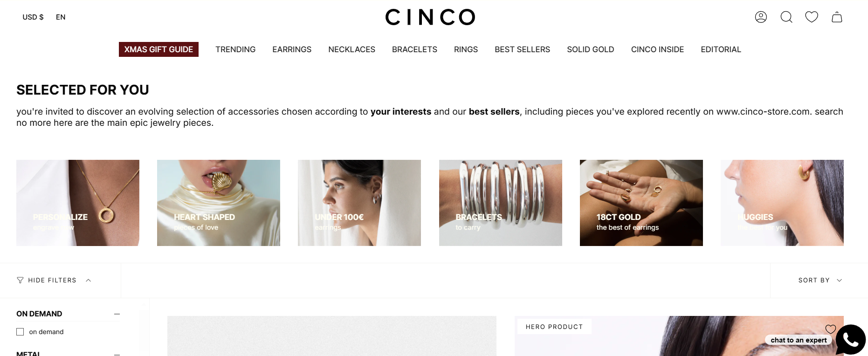This screenshot has width=868, height=356.
Task: Change the EN language selector
Action: coord(61,17)
